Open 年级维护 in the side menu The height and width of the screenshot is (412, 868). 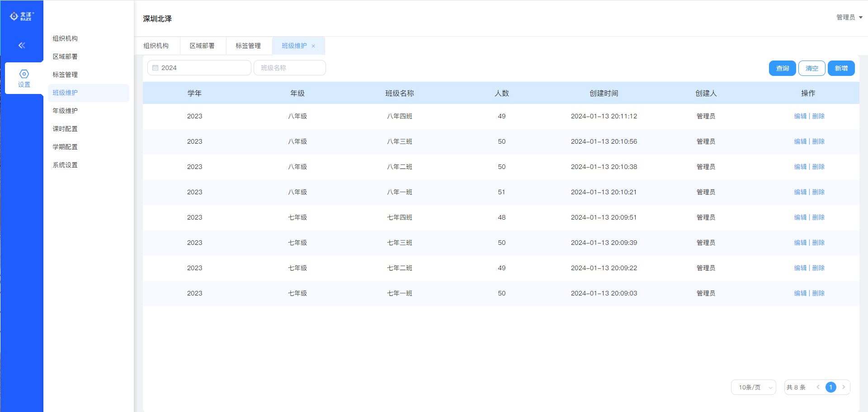pos(65,111)
